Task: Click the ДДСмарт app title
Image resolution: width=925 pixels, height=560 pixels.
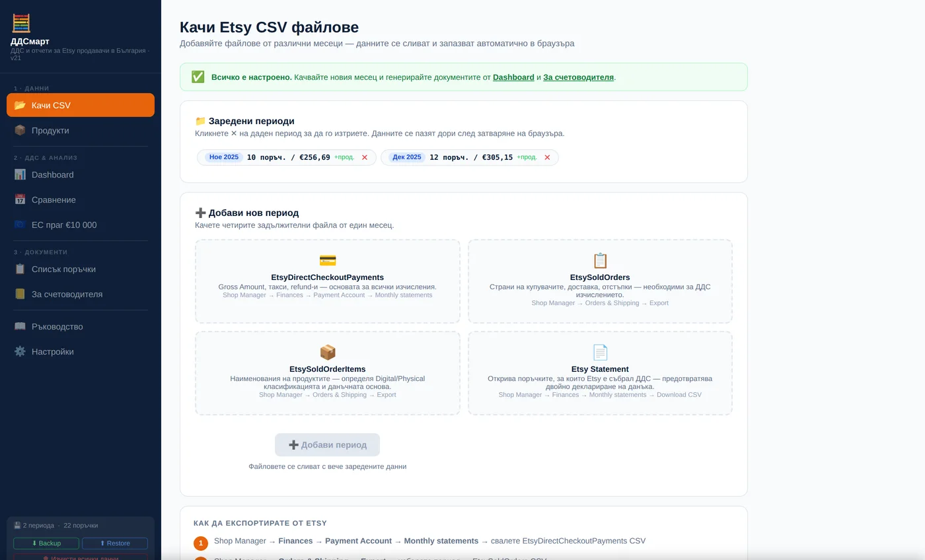Action: click(x=30, y=41)
